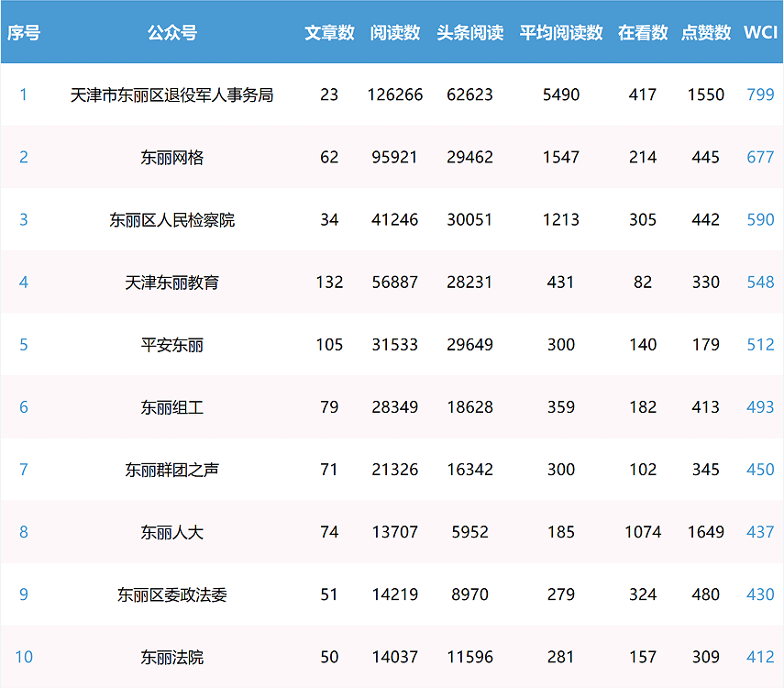Click average reads value 1547
Image resolution: width=784 pixels, height=688 pixels.
(x=561, y=157)
